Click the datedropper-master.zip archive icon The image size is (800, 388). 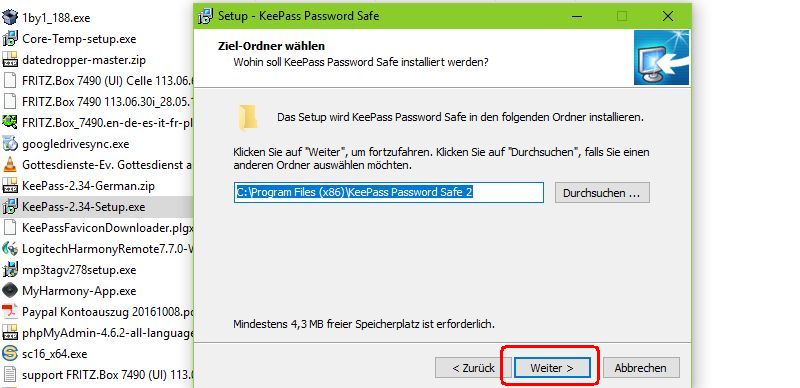[x=10, y=60]
